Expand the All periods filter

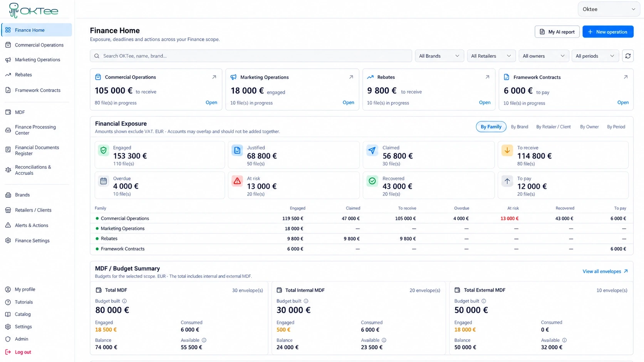coord(595,56)
